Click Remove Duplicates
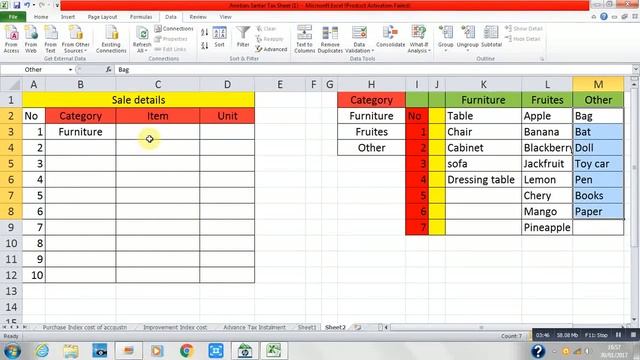This screenshot has height=360, width=640. point(330,39)
